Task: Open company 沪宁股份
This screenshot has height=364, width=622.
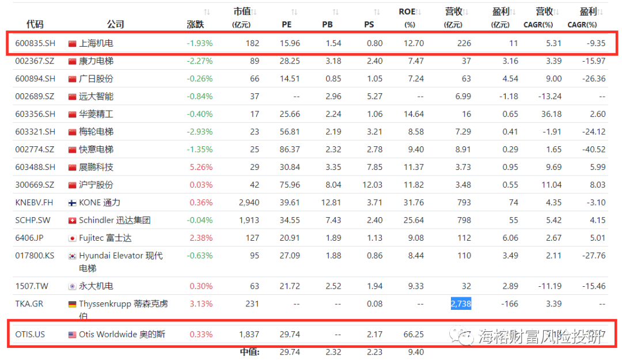Action: click(x=96, y=185)
